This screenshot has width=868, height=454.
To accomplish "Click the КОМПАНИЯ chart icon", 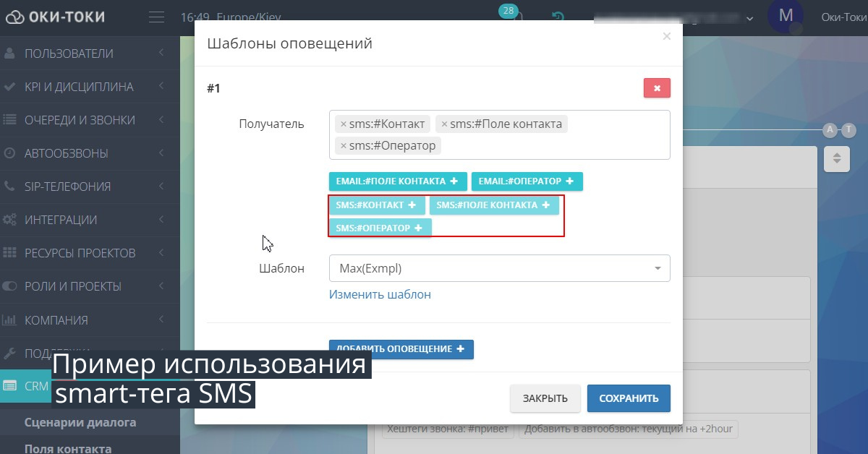I will (10, 319).
